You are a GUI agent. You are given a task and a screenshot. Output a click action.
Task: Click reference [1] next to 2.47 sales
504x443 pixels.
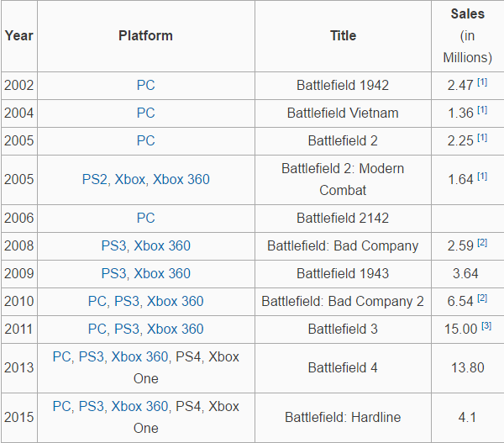click(483, 83)
